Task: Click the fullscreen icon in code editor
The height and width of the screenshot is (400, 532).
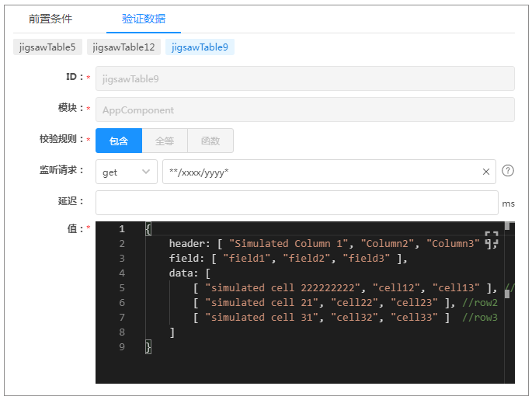Action: tap(491, 238)
